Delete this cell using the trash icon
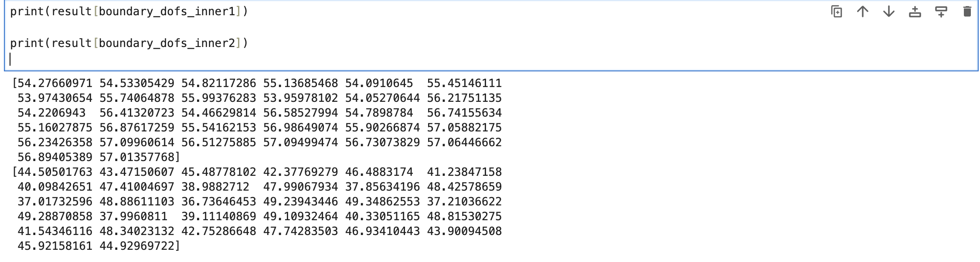 967,12
